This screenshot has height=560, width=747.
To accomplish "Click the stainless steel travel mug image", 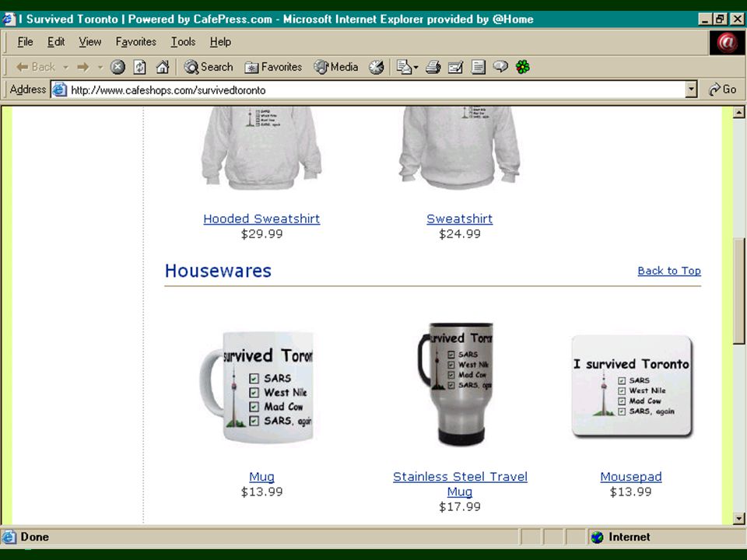I will (x=456, y=383).
